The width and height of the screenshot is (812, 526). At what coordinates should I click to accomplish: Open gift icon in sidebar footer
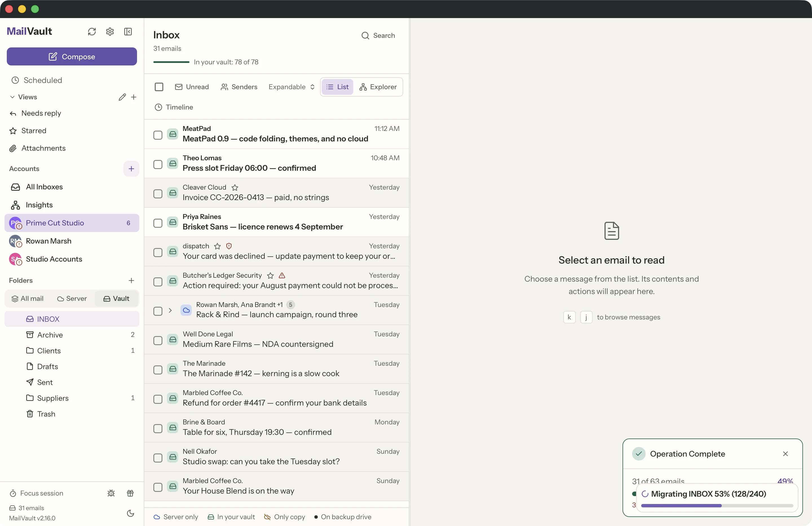pos(130,493)
